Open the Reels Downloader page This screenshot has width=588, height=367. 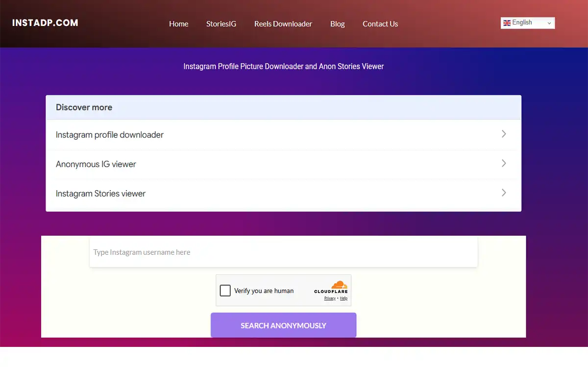(x=283, y=24)
